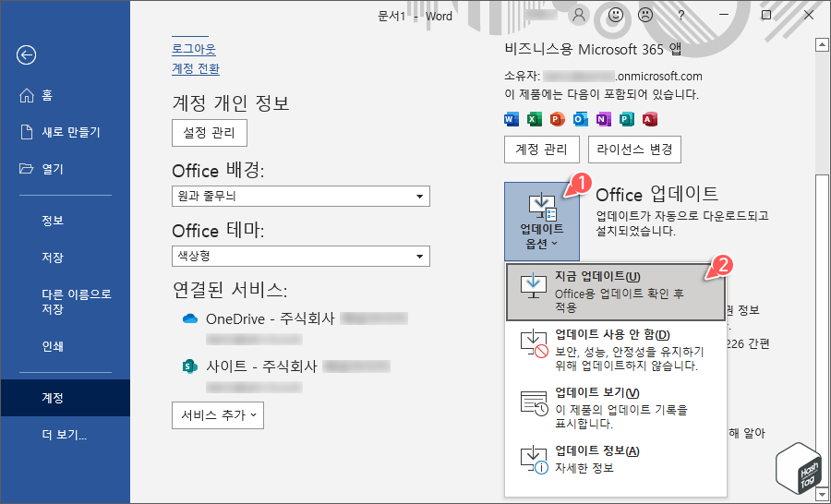The height and width of the screenshot is (504, 831).
Task: Choose 지금 업데이트 from the menu
Action: point(616,292)
